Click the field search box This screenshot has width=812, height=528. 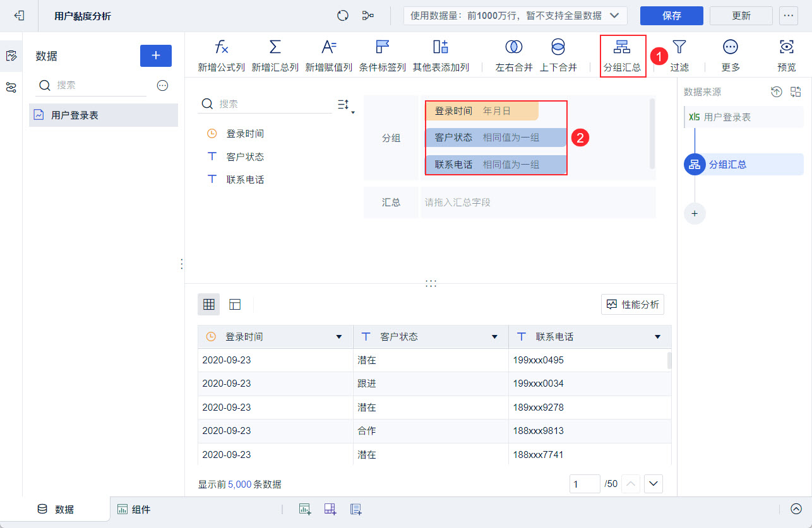pos(265,104)
